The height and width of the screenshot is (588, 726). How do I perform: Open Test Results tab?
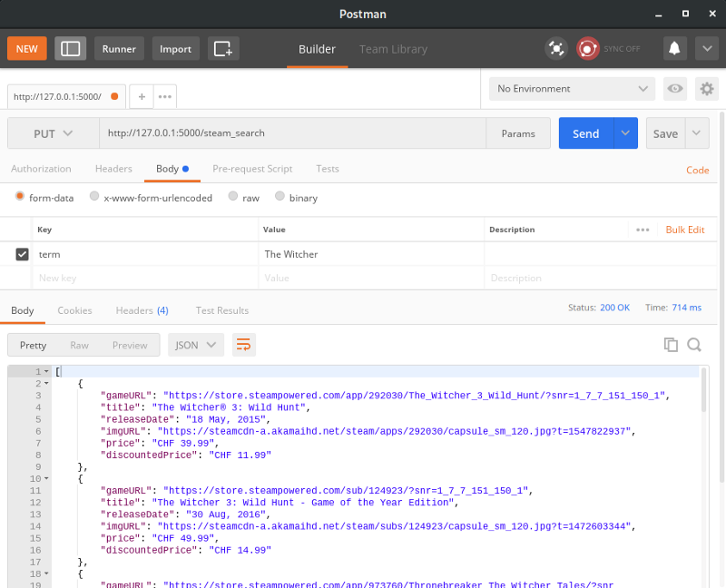(x=222, y=310)
